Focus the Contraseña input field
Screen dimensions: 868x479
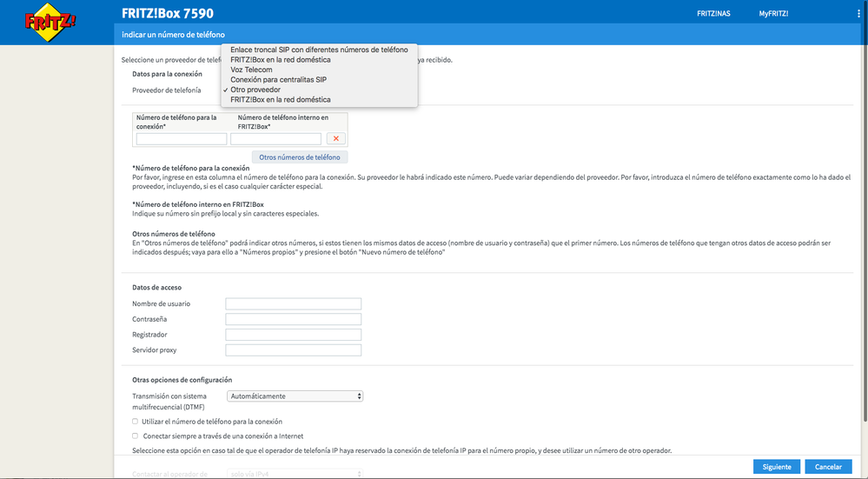293,319
